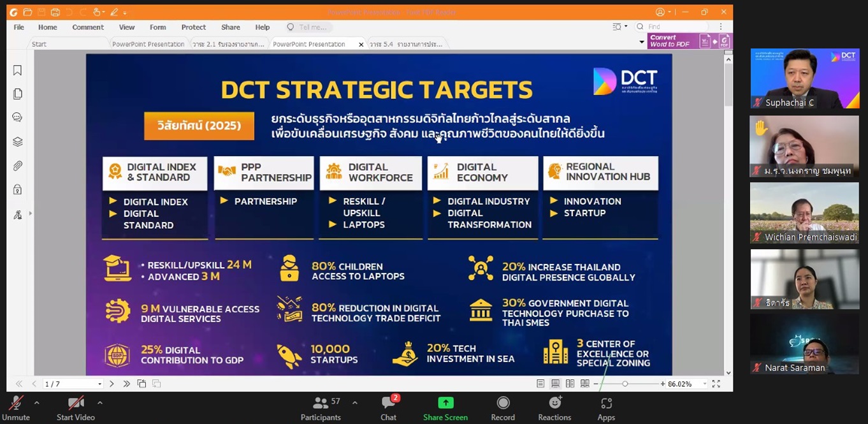This screenshot has width=868, height=424.
Task: Open the Zoom Chat panel
Action: pyautogui.click(x=389, y=407)
